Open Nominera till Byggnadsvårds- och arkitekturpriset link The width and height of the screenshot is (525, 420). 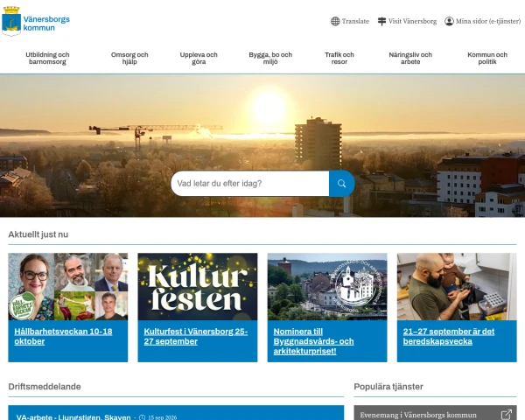(313, 341)
